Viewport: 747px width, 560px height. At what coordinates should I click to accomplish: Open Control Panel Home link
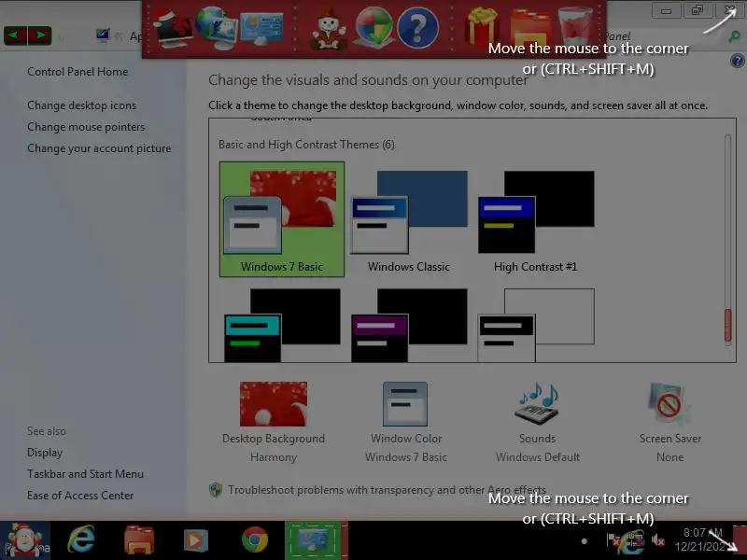(x=78, y=72)
